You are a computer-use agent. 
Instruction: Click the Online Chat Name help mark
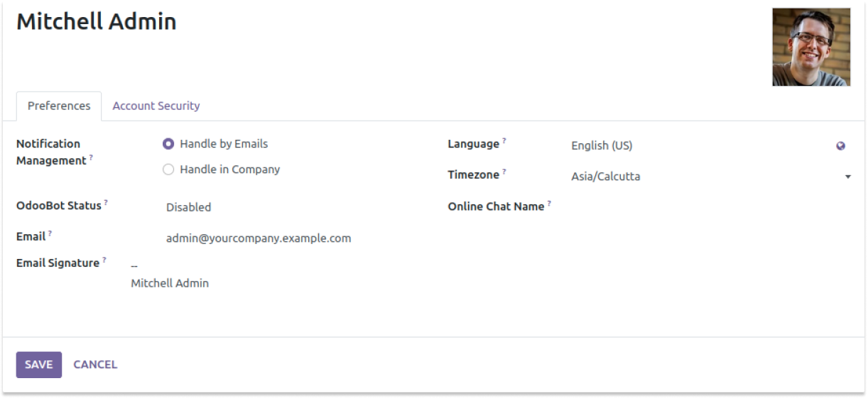549,203
